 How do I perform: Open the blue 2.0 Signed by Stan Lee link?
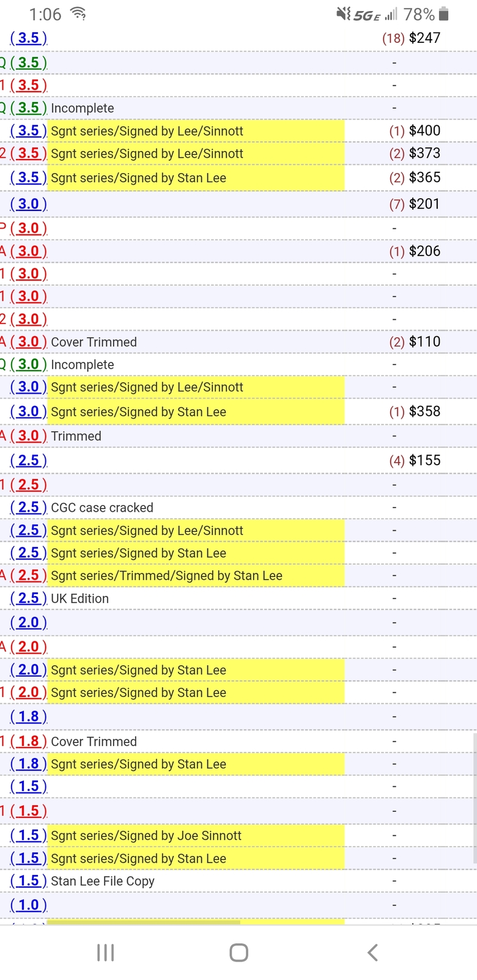click(x=29, y=670)
